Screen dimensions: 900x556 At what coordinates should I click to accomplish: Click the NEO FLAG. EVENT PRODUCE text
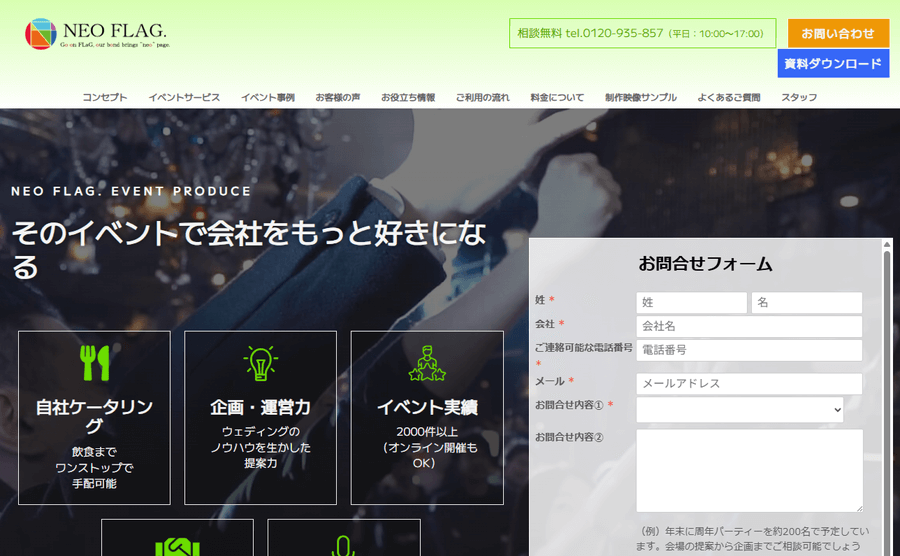[131, 191]
